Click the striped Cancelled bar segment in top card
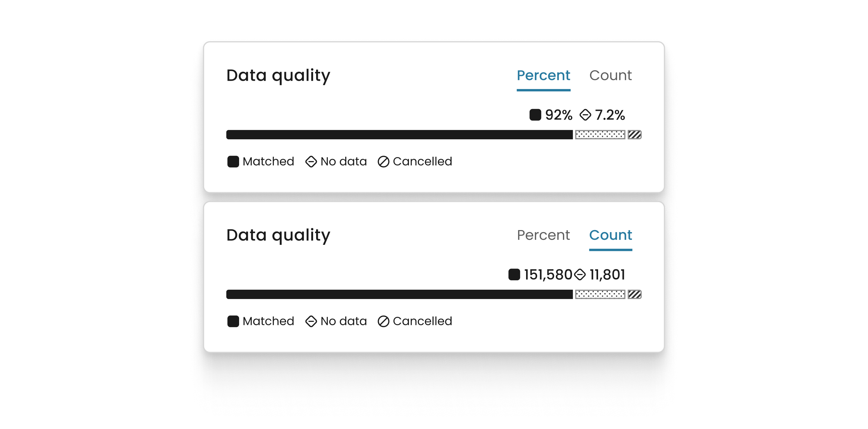The height and width of the screenshot is (429, 868). click(634, 135)
